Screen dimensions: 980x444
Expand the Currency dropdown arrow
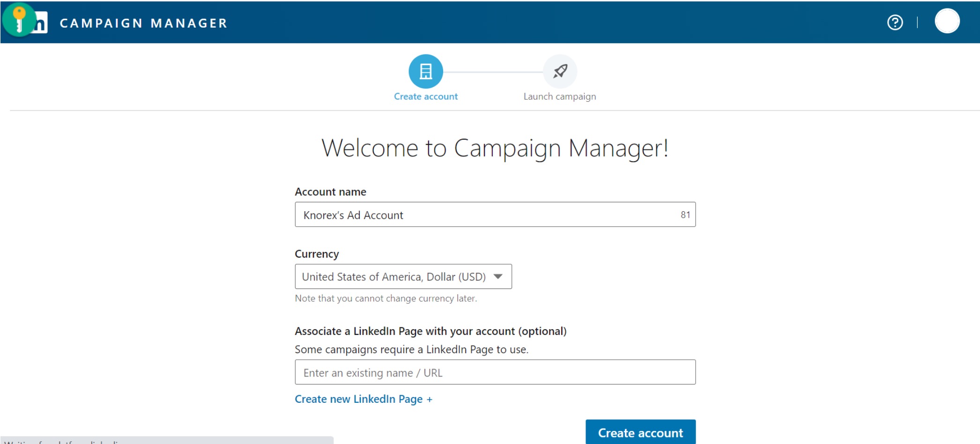click(x=498, y=276)
